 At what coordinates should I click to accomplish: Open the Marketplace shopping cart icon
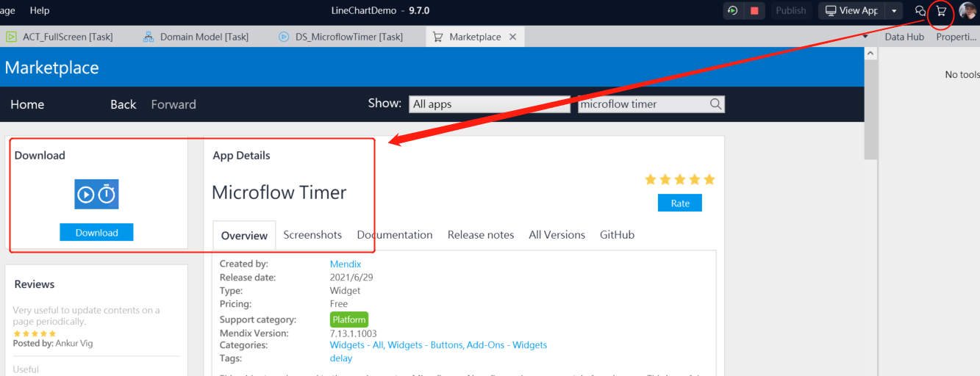click(x=941, y=11)
